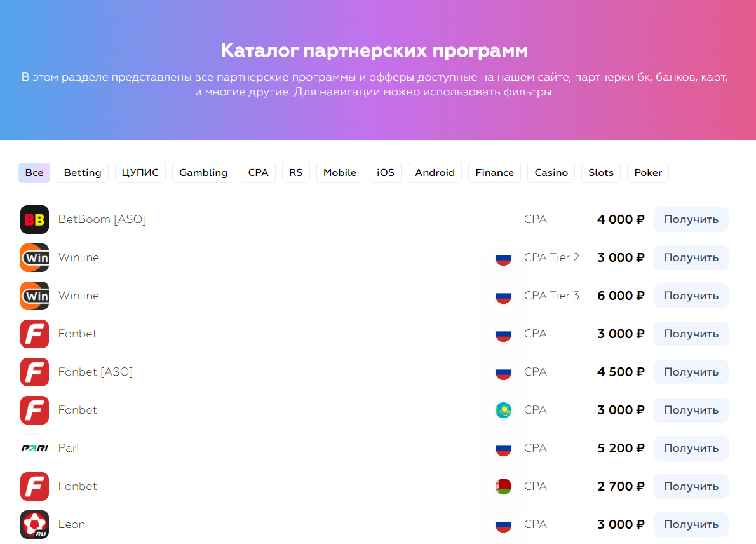The height and width of the screenshot is (544, 756).
Task: Filter the catalog by Gambling
Action: (x=203, y=173)
